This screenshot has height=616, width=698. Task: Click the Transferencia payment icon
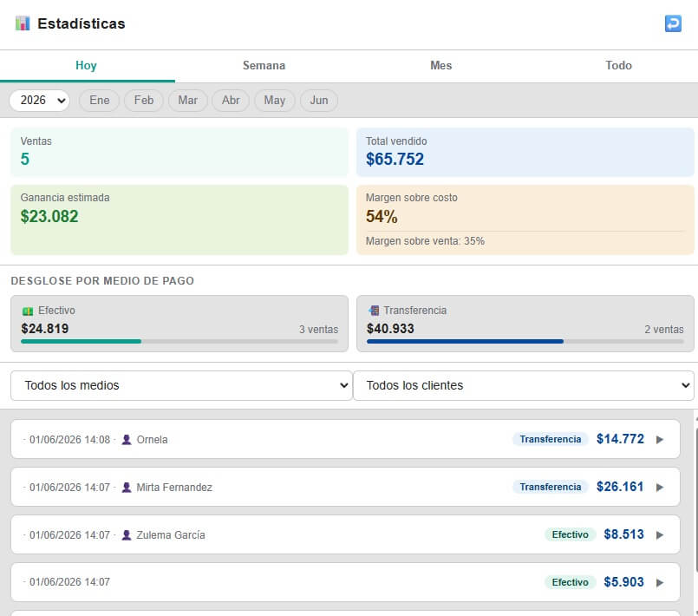tap(374, 311)
